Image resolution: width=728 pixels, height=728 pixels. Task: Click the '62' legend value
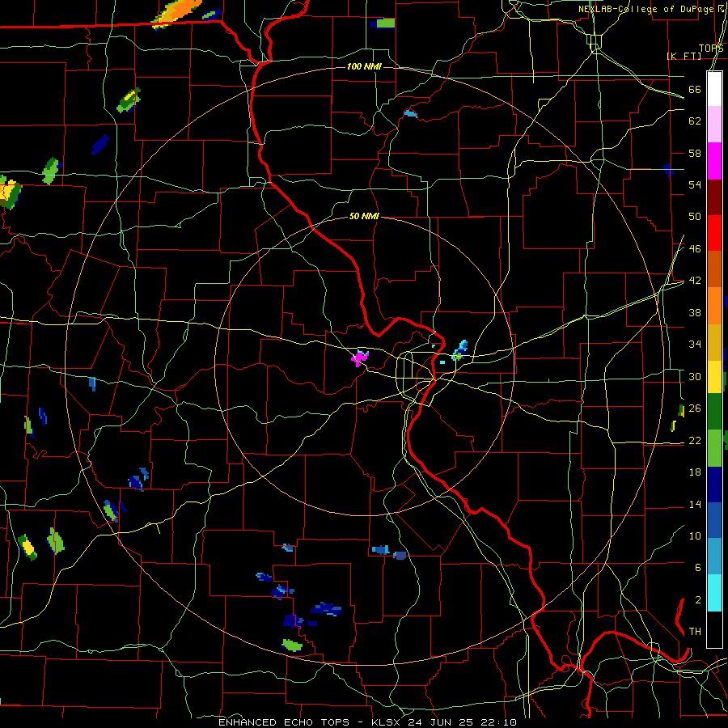(x=695, y=121)
